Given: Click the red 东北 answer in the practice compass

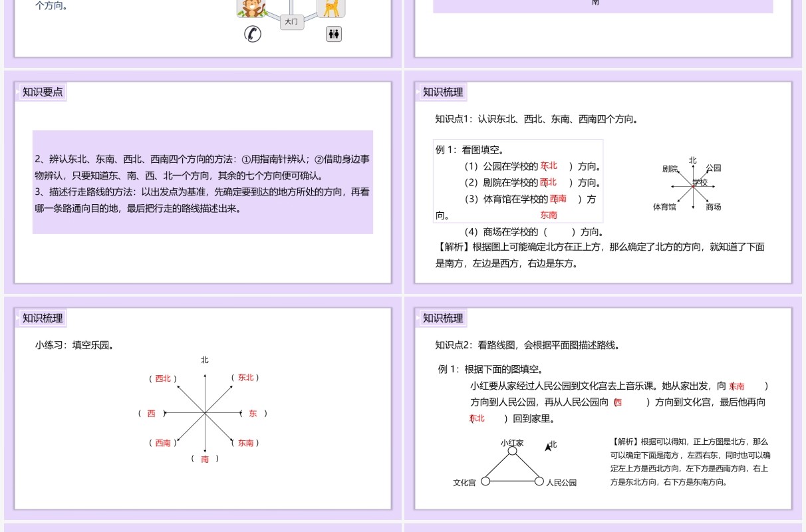Looking at the screenshot, I should click(246, 378).
